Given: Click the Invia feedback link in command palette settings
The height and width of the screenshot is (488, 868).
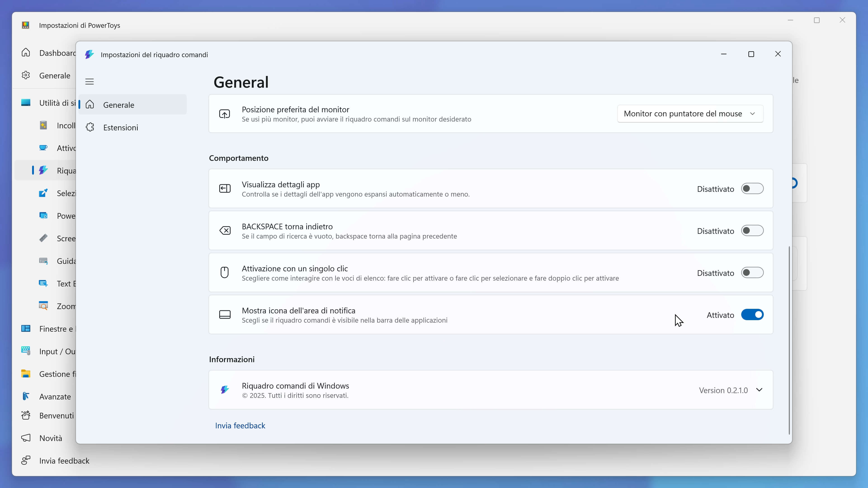Looking at the screenshot, I should click(x=240, y=425).
